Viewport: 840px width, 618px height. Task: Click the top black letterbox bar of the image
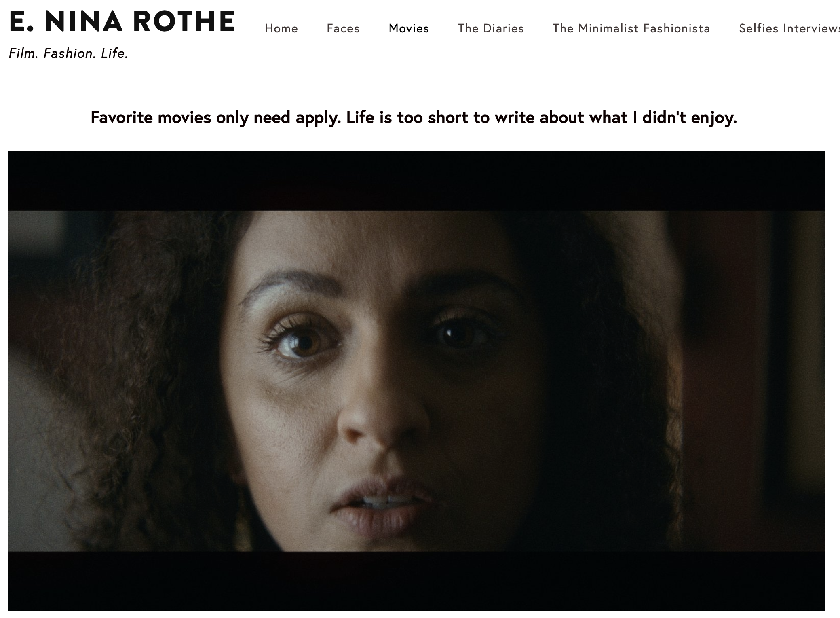[x=416, y=181]
